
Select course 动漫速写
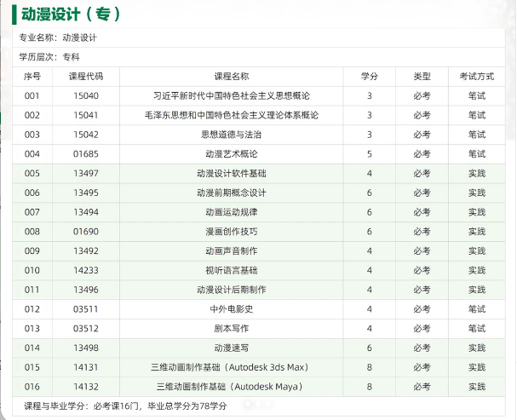pos(232,348)
